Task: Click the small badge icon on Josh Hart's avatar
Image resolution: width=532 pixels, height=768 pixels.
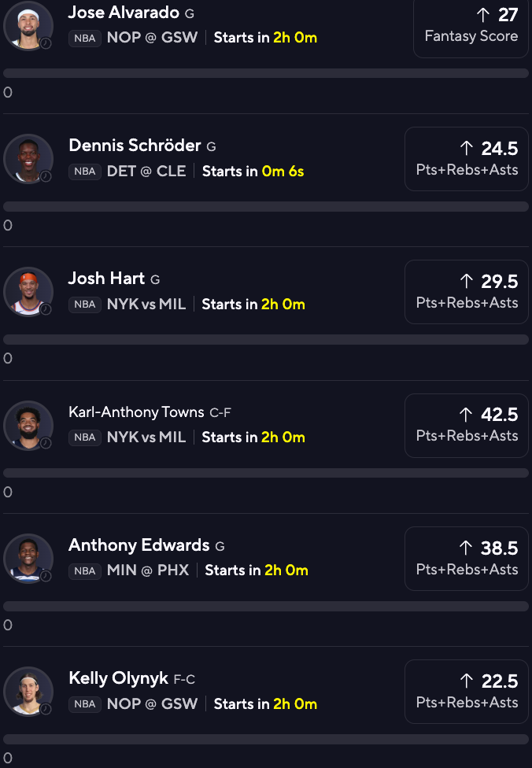Action: pyautogui.click(x=46, y=309)
